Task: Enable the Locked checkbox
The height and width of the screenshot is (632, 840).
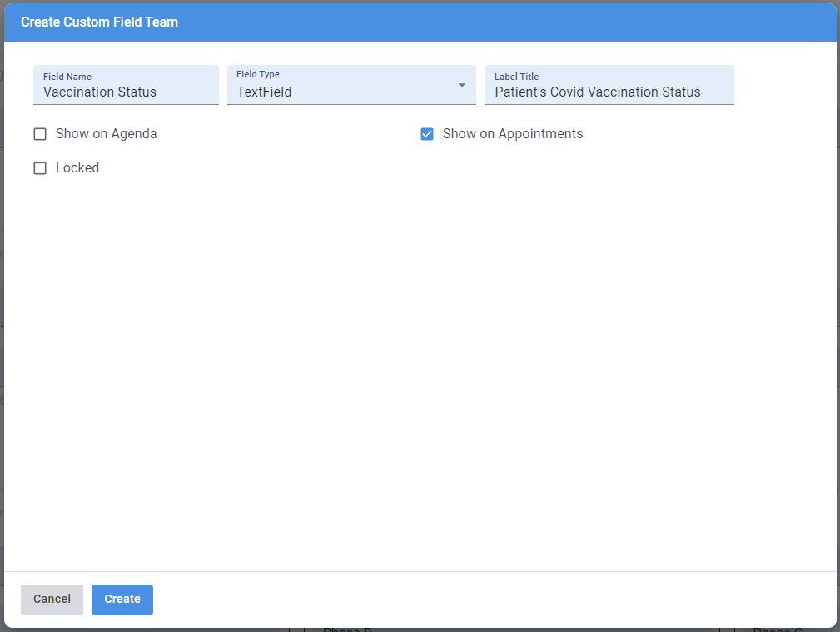Action: [40, 167]
